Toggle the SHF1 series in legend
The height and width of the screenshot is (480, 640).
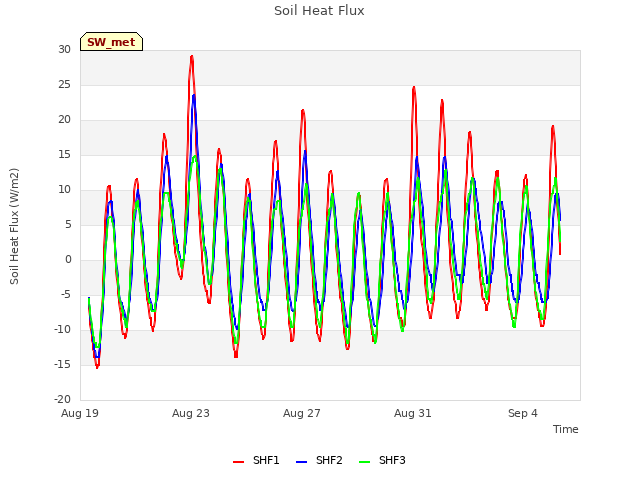coord(256,460)
